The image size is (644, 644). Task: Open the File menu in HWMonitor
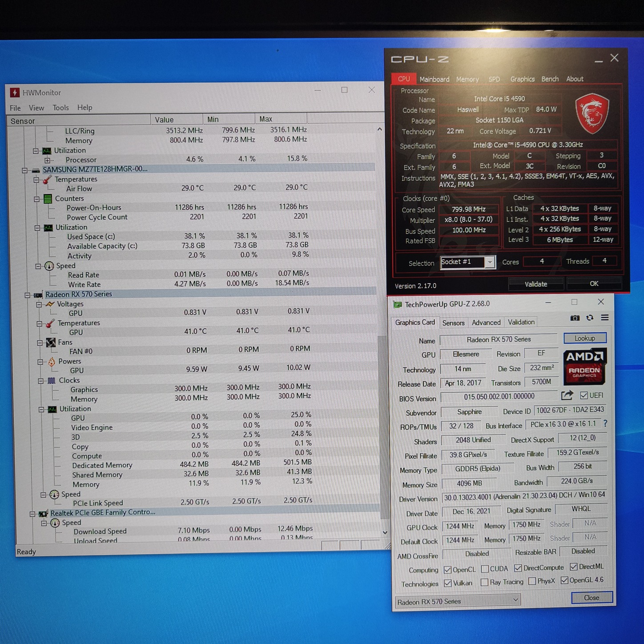point(15,108)
